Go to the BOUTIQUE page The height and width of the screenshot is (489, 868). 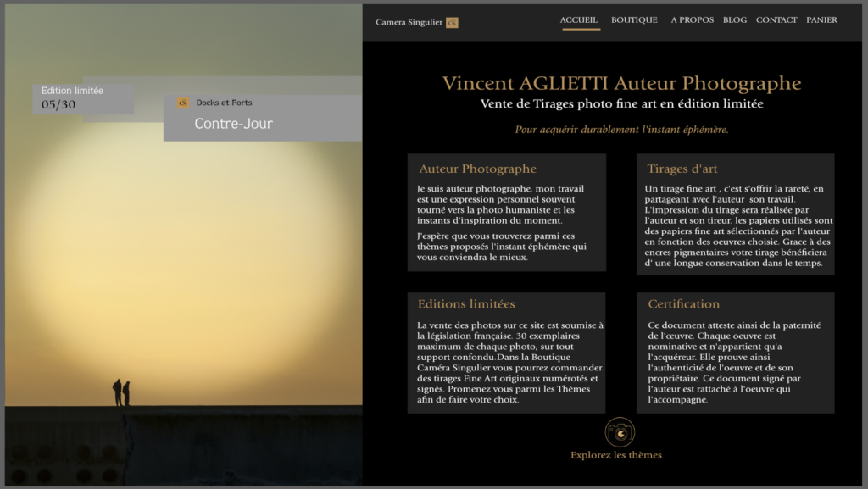point(634,19)
